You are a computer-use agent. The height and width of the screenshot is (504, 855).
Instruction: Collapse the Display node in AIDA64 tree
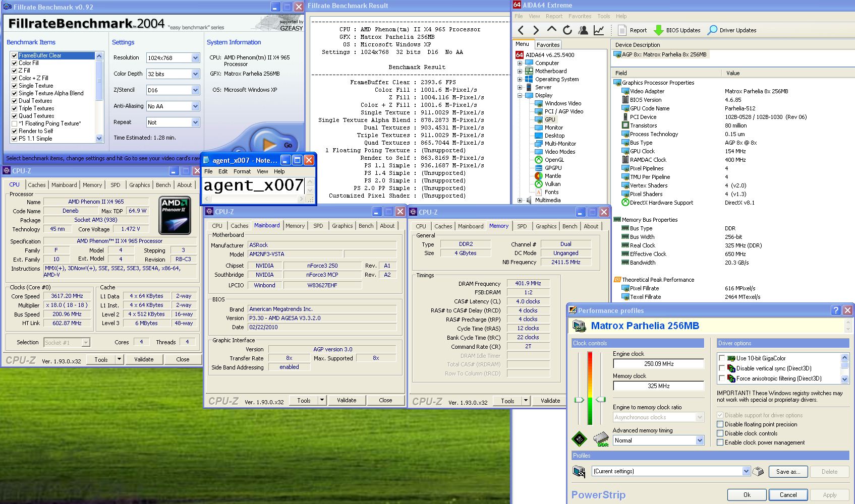click(520, 95)
